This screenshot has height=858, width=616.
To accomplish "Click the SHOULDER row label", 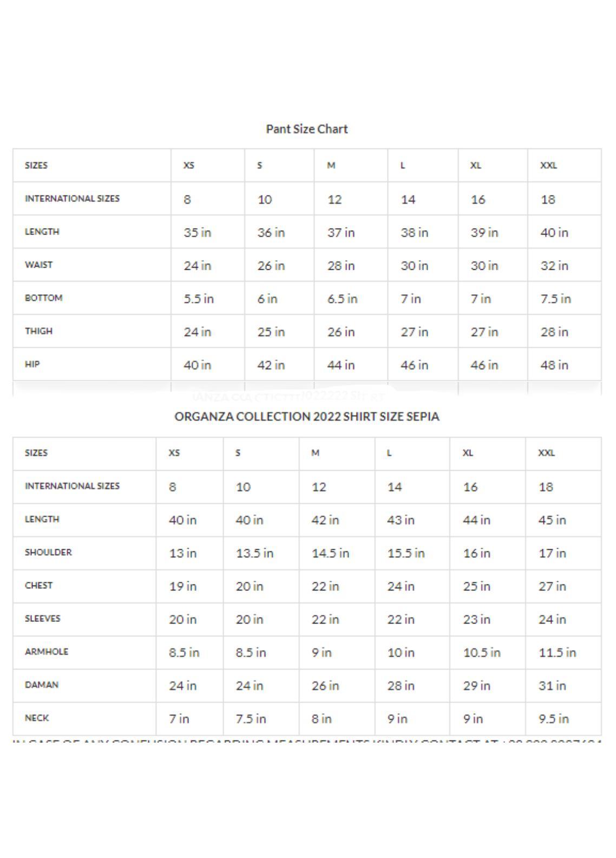I will point(48,552).
